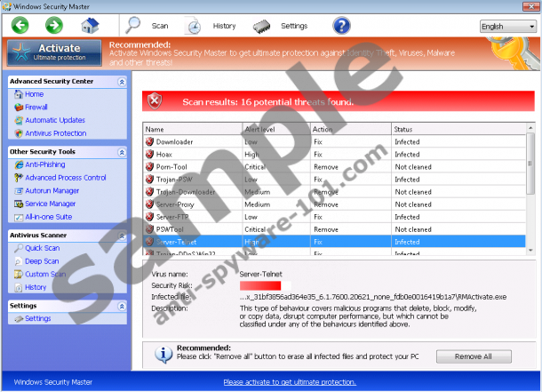Image resolution: width=542 pixels, height=392 pixels.
Task: Click the Custom Scan folder icon
Action: coord(19,275)
